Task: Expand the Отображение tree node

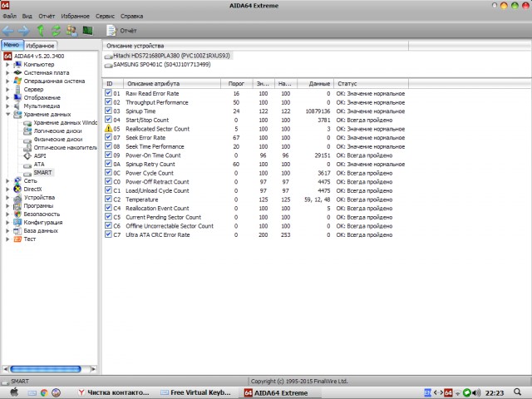Action: [7, 98]
